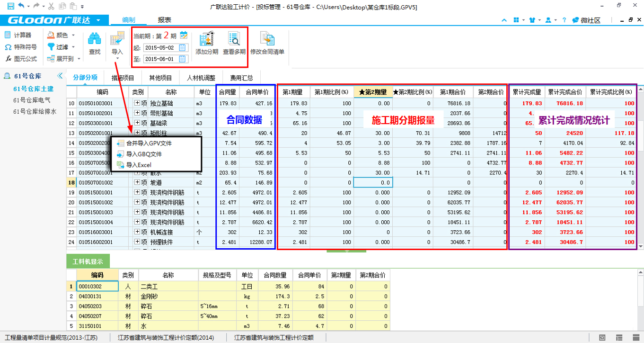Choose 合并导入GPV文件 from the import menu

[144, 143]
